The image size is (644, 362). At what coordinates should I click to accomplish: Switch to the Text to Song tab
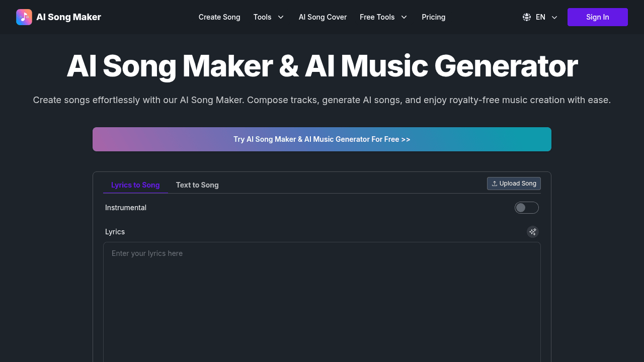coord(197,185)
